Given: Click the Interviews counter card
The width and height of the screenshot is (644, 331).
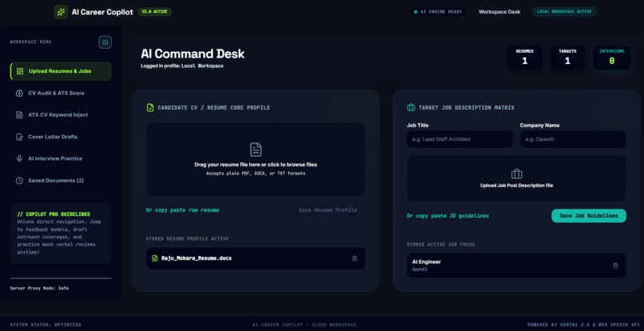Looking at the screenshot, I should [x=611, y=57].
